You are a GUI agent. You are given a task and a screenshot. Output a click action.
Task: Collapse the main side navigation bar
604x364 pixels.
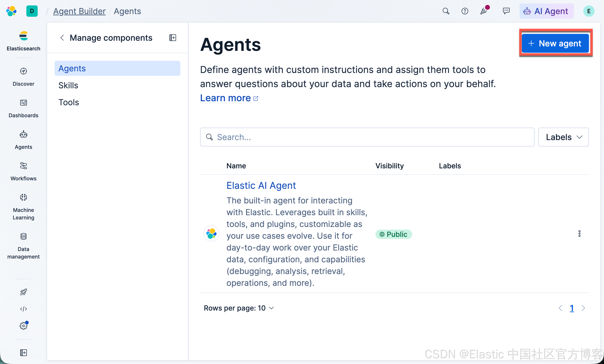24,352
